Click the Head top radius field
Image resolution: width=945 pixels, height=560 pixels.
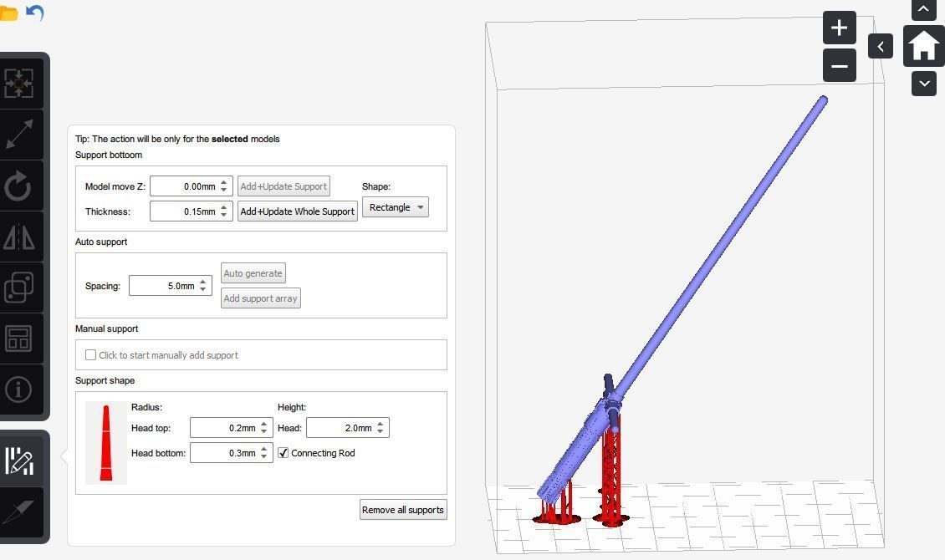click(223, 428)
